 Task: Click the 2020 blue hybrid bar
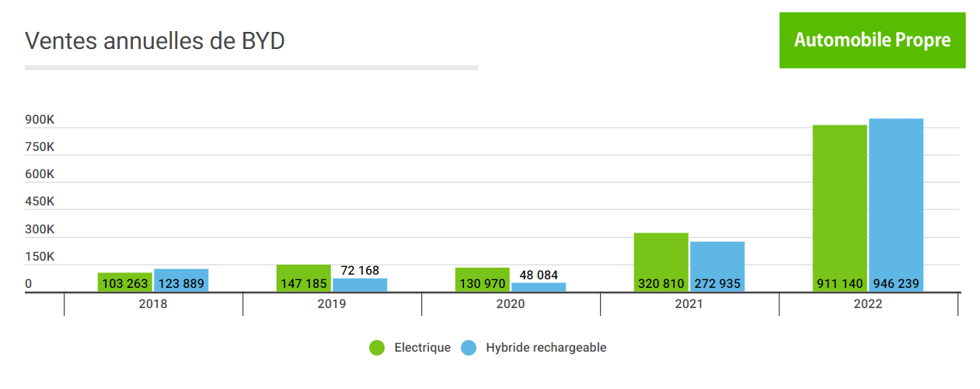pyautogui.click(x=539, y=287)
